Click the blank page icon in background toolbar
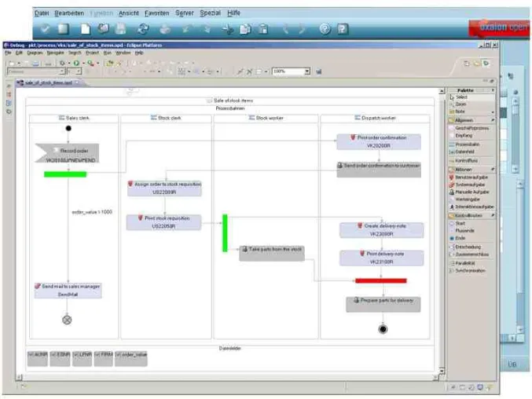532x399 pixels. pyautogui.click(x=85, y=29)
